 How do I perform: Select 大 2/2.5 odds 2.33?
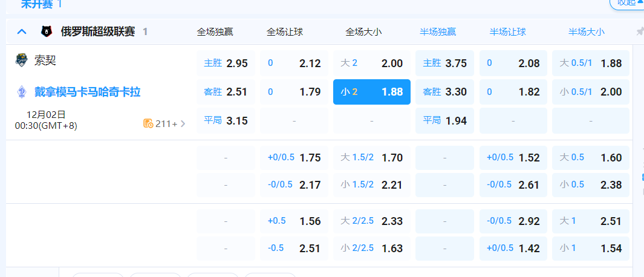372,221
